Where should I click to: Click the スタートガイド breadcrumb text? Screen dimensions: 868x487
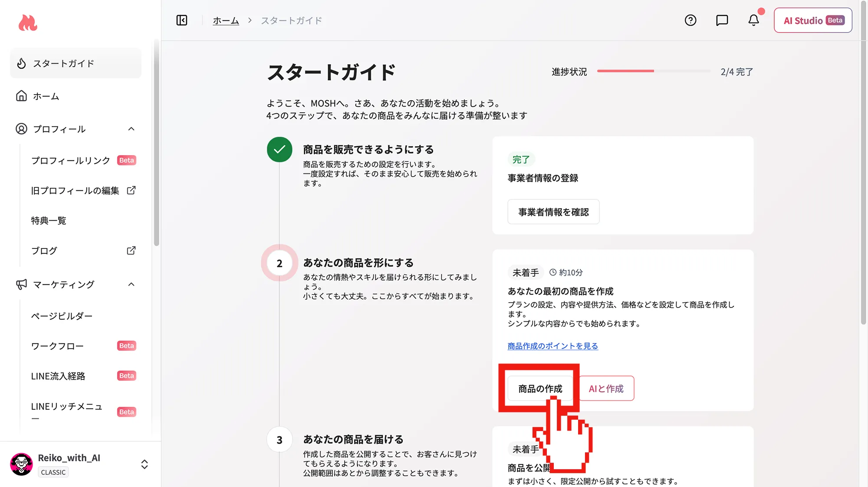291,20
